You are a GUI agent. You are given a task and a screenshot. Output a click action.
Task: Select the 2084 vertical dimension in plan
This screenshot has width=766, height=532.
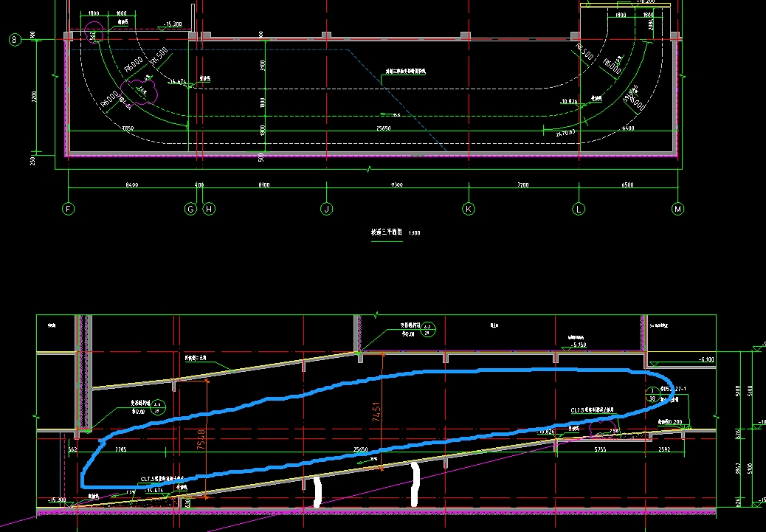651,24
